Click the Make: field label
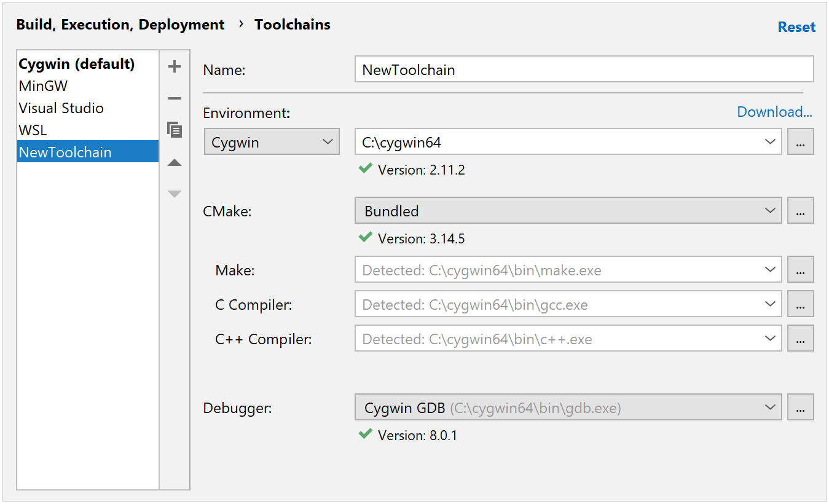This screenshot has height=504, width=829. 235,270
